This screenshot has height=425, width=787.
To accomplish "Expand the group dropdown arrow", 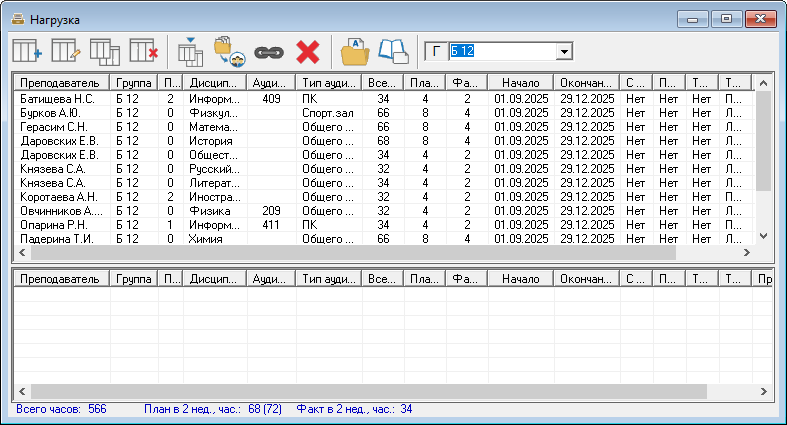I will [565, 51].
